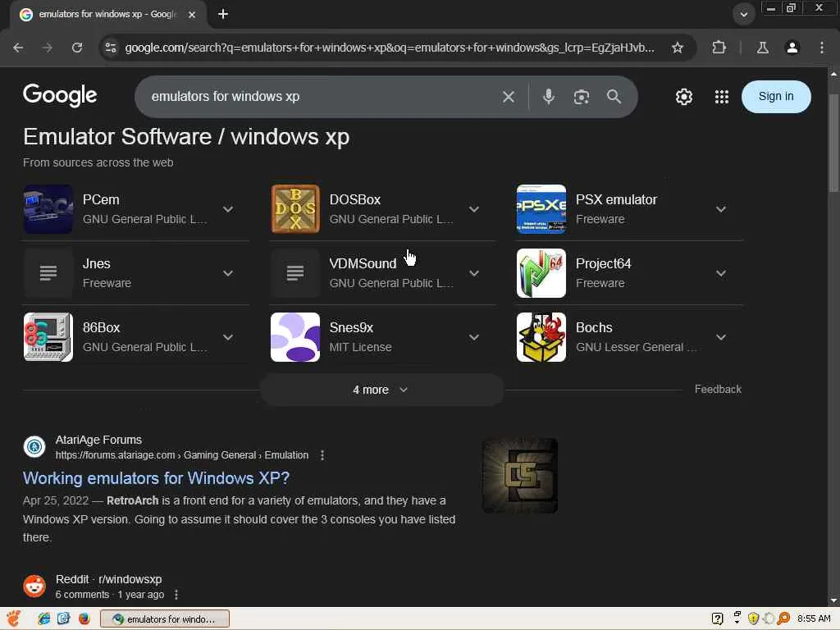Expand the VDMSound entry chevron
The image size is (840, 630).
click(x=474, y=273)
